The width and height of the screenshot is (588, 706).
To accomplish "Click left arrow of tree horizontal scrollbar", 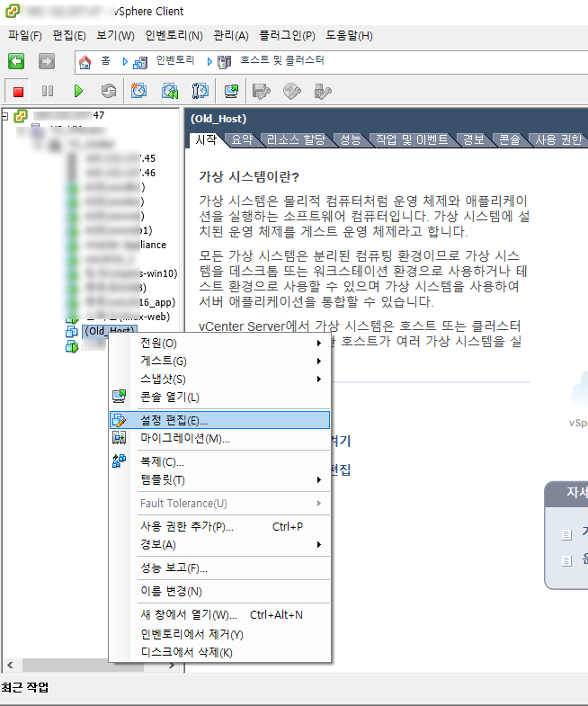I will 10,665.
